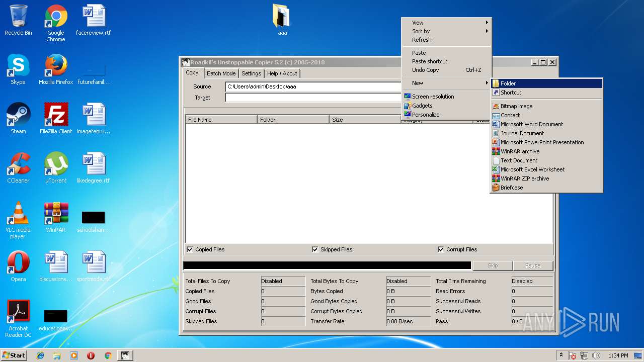Image resolution: width=644 pixels, height=362 pixels.
Task: Open Internet Explorer in taskbar
Action: click(x=40, y=355)
